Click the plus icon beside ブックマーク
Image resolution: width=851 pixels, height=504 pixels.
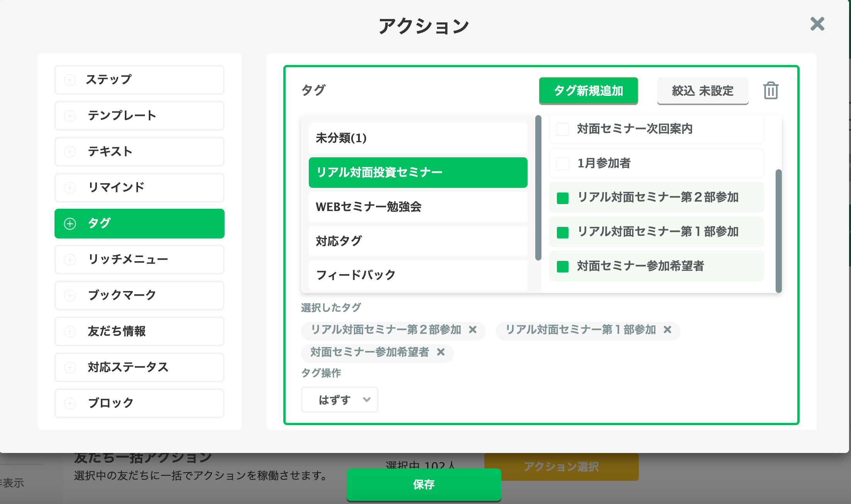tap(70, 295)
